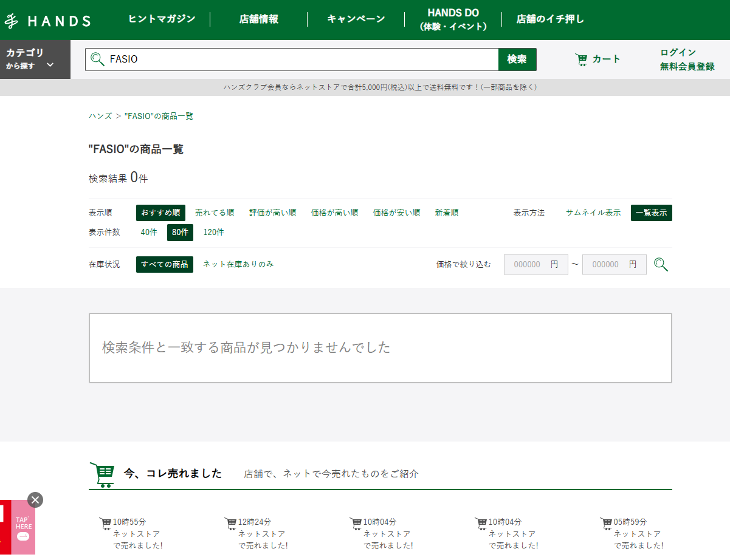This screenshot has width=730, height=560.
Task: Click minimum price input field
Action: tap(536, 264)
